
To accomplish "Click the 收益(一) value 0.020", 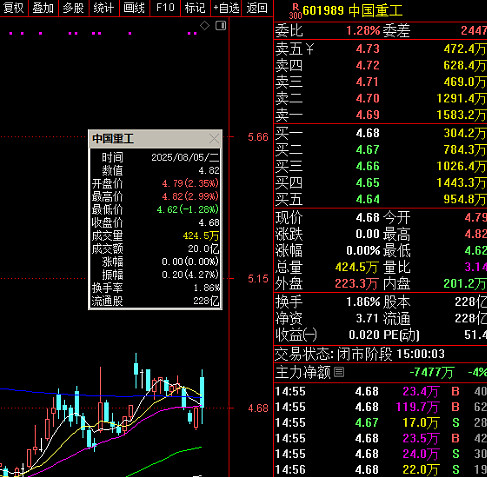I will pos(364,335).
